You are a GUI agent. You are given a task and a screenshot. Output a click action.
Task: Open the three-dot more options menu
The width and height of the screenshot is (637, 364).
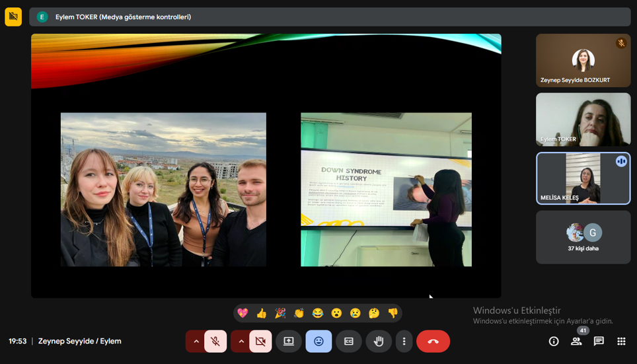pyautogui.click(x=404, y=341)
